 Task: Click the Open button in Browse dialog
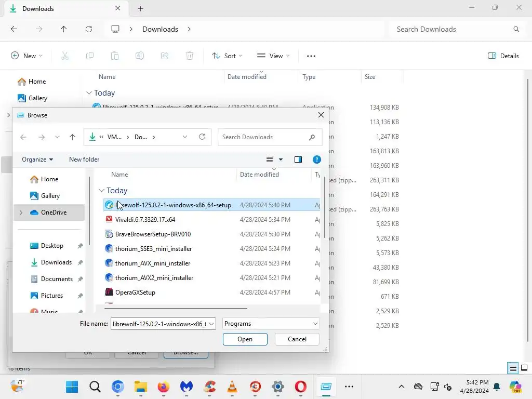click(x=245, y=339)
